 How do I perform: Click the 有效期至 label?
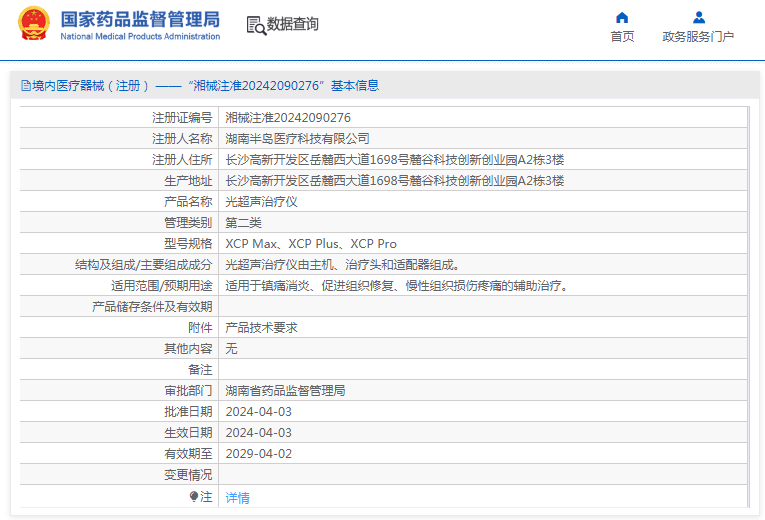point(188,453)
